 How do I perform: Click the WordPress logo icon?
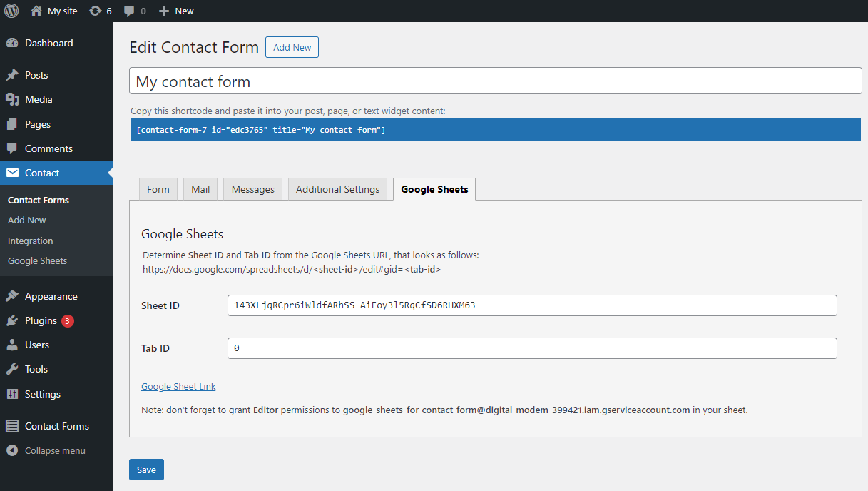(x=11, y=11)
